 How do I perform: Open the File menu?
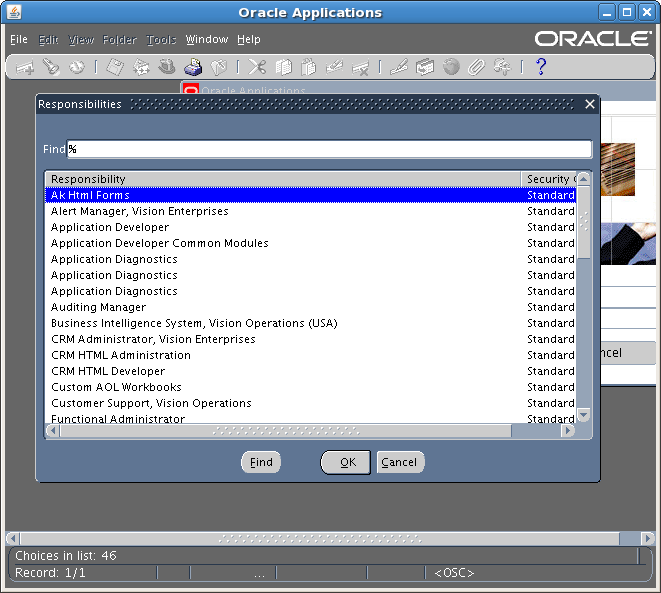click(19, 39)
